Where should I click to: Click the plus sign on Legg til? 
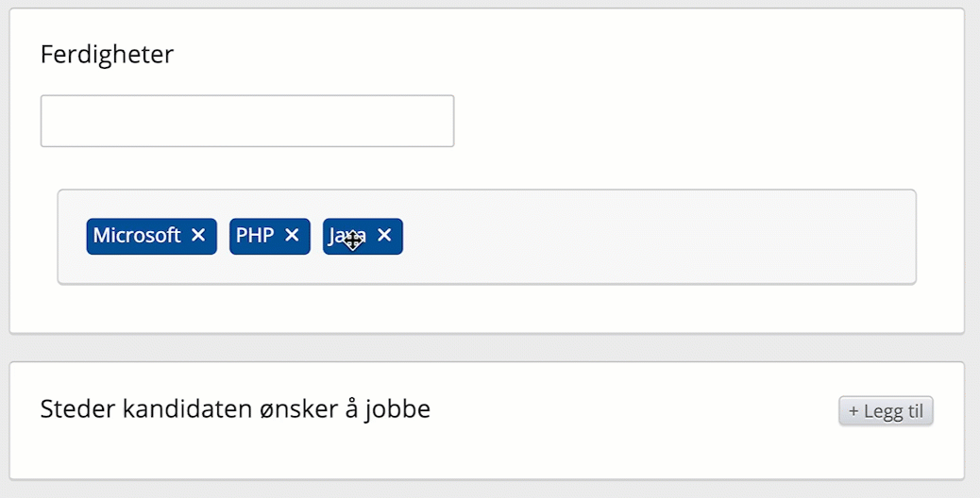coord(853,411)
